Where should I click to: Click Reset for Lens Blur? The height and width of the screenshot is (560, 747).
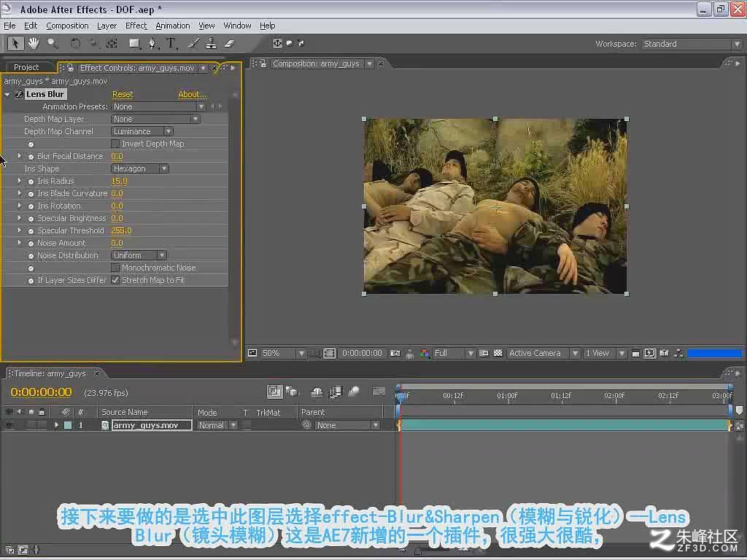(x=123, y=94)
